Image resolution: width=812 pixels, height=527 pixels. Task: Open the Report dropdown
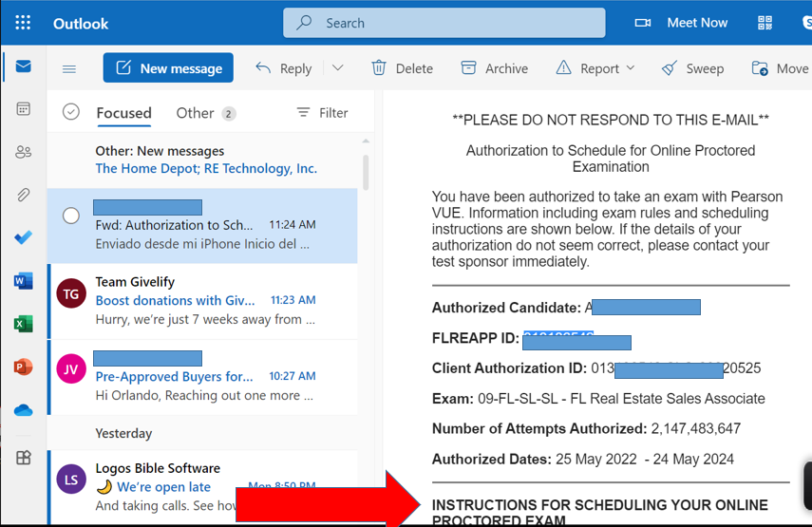pyautogui.click(x=595, y=68)
